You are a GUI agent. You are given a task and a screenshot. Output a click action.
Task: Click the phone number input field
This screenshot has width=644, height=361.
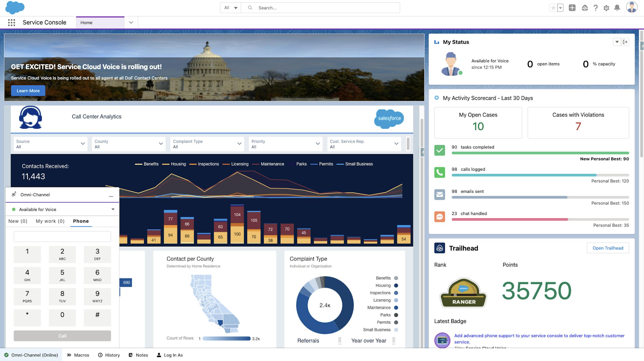[x=62, y=236]
